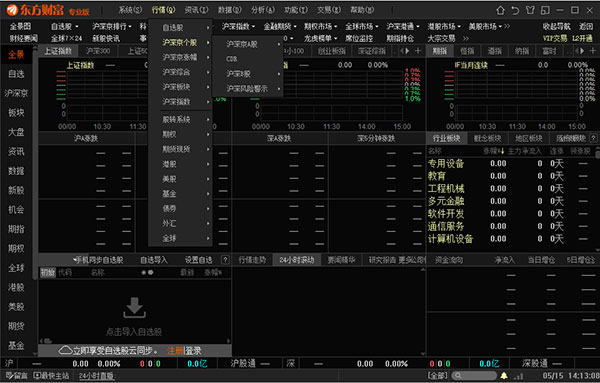This screenshot has width=600, height=383.
Task: Click the 设置自选 button
Action: pos(198,260)
